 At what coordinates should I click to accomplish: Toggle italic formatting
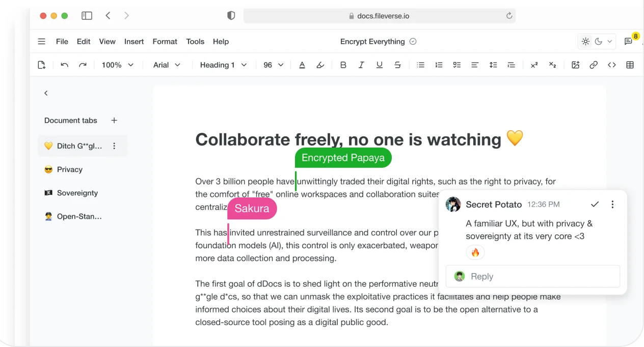point(361,65)
